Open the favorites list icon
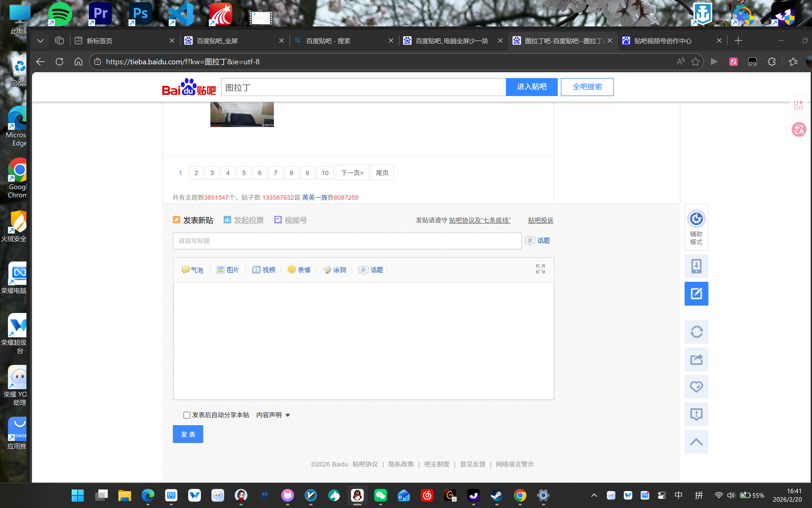Viewport: 812px width, 508px height. coord(793,62)
